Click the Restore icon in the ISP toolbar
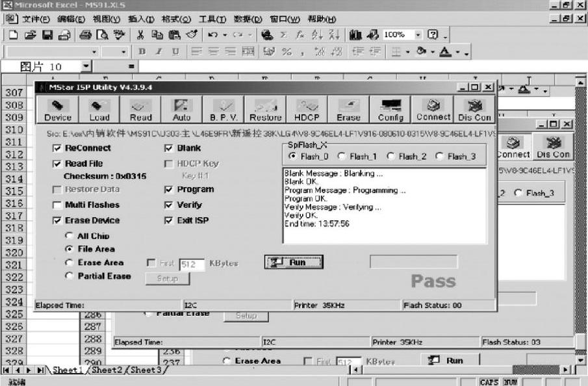Viewport: 588px width, 386px height. [x=266, y=110]
